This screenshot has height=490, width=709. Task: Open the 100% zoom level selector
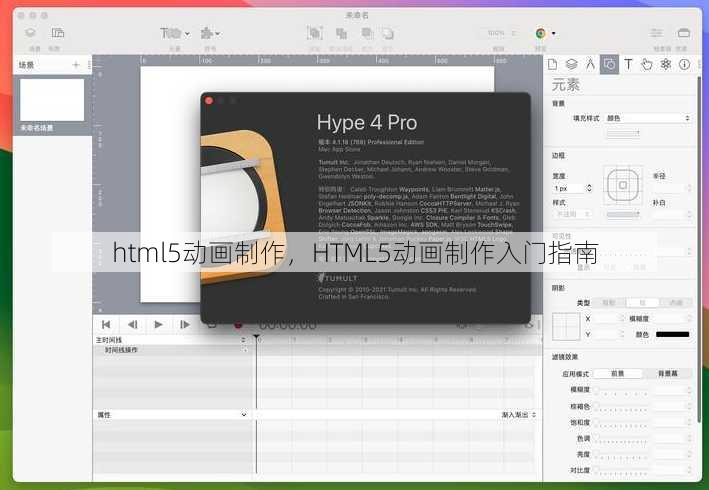coord(499,33)
